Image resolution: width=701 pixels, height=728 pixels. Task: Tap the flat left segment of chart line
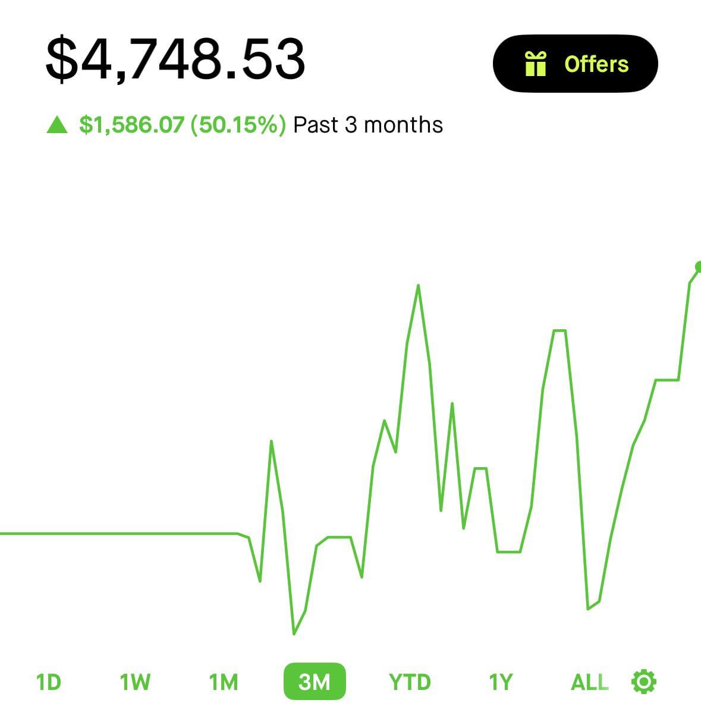coord(119,534)
